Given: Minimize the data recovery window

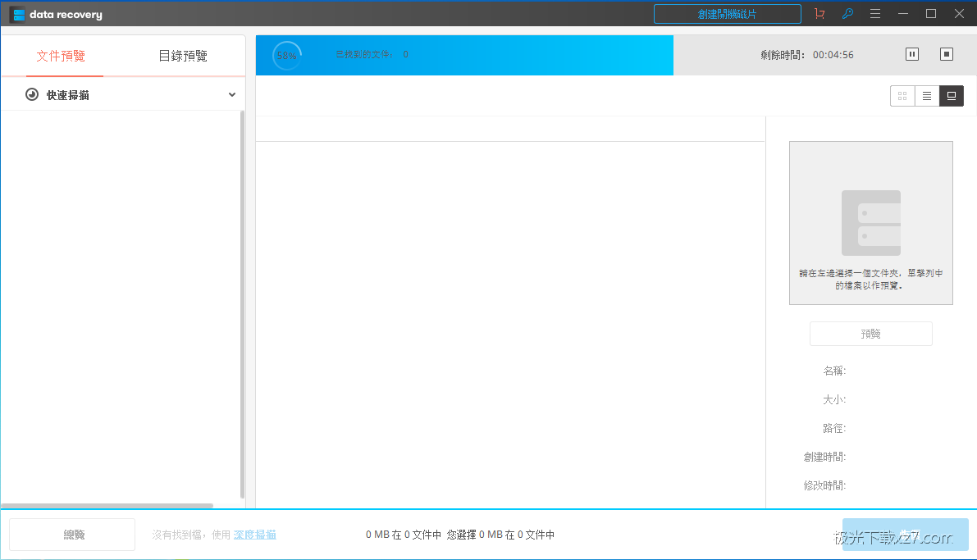Looking at the screenshot, I should tap(903, 14).
